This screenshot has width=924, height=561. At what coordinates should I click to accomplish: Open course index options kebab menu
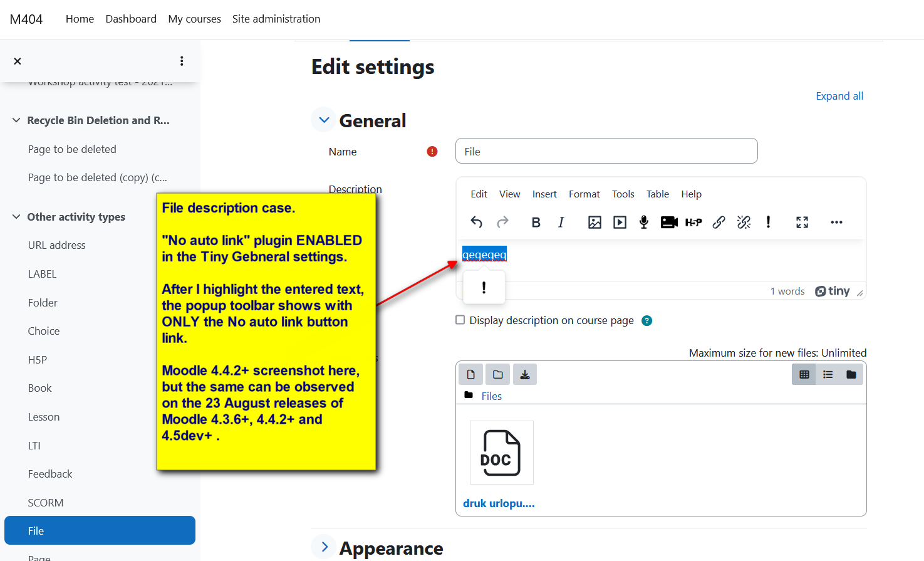[182, 61]
